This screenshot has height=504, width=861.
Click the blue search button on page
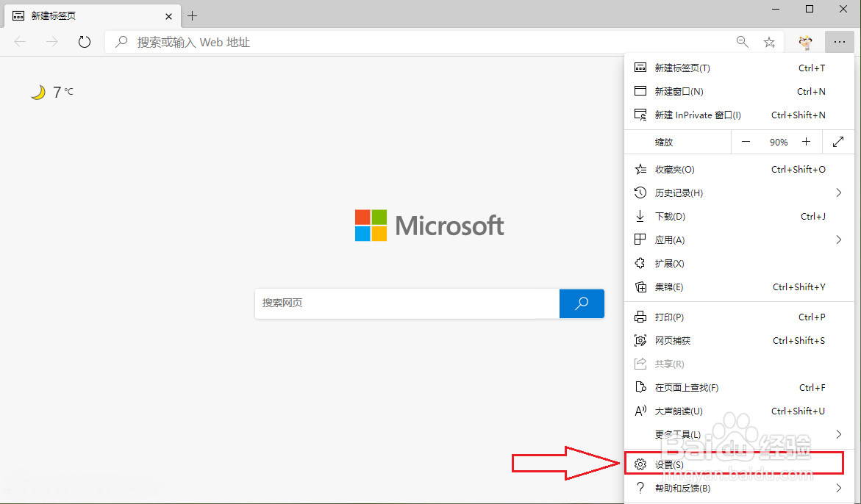pos(582,303)
